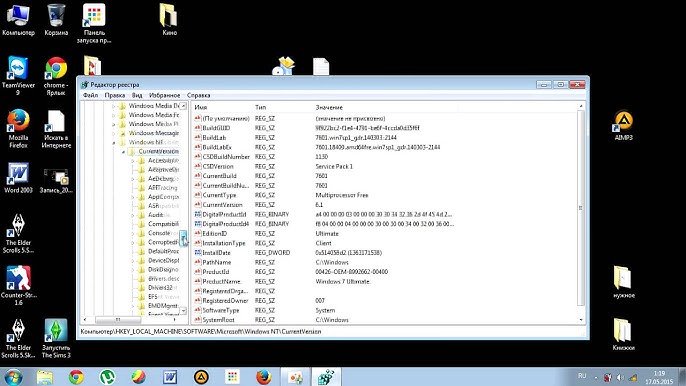Open the AIMP3 desktop shortcut
686x386 pixels.
(x=623, y=125)
